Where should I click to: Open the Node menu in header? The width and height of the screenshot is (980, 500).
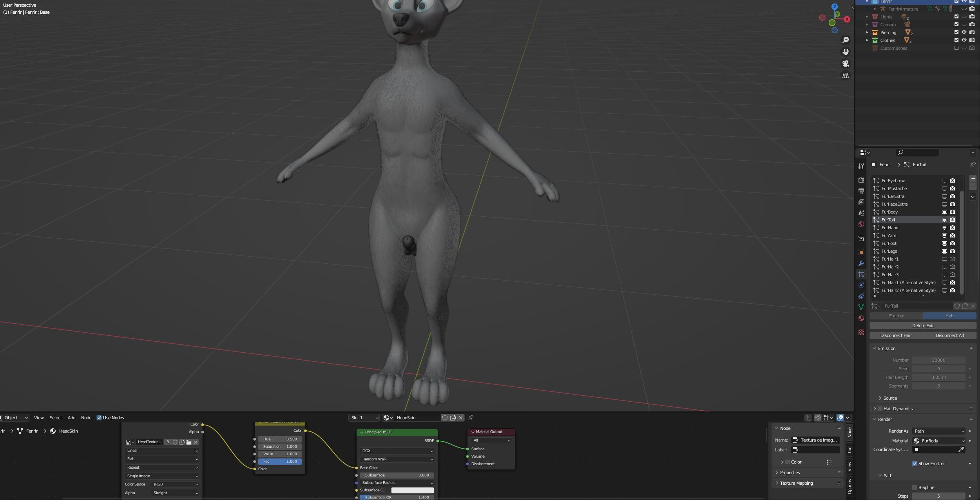[x=86, y=418]
